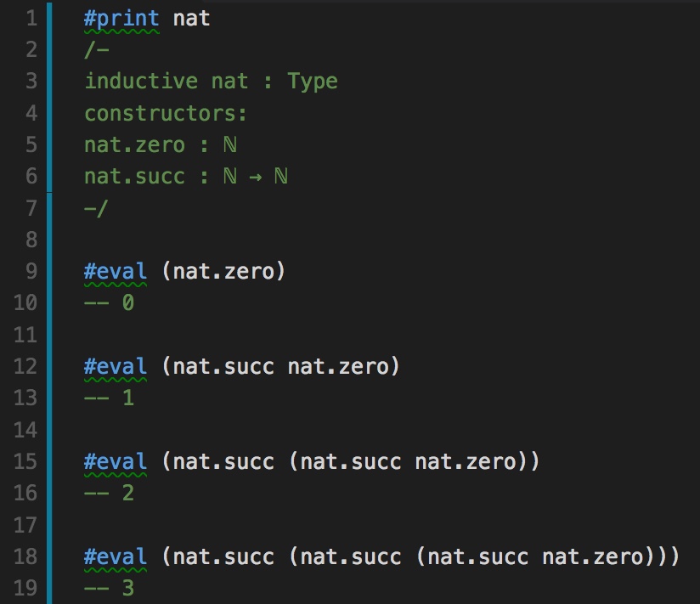Place cursor on 'nat' after #print
Image resolution: width=700 pixels, height=604 pixels.
tap(191, 19)
